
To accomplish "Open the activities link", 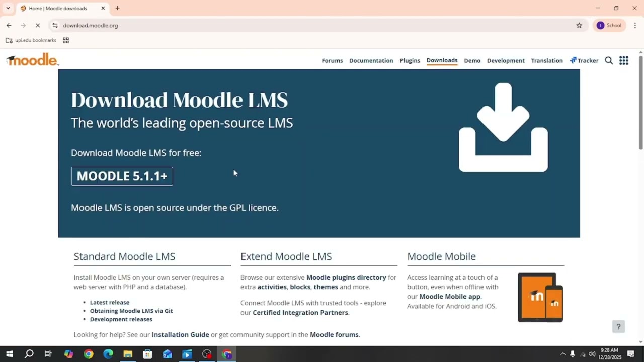I will click(x=272, y=287).
